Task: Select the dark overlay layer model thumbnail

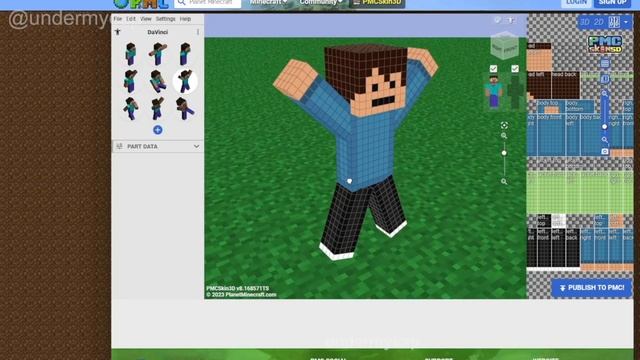Action: (x=516, y=92)
